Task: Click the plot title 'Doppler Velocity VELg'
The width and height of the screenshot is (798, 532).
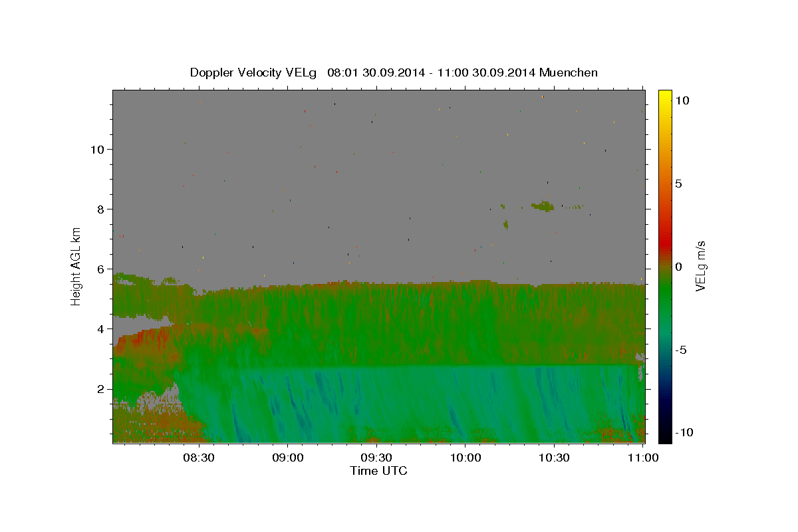Action: 255,72
